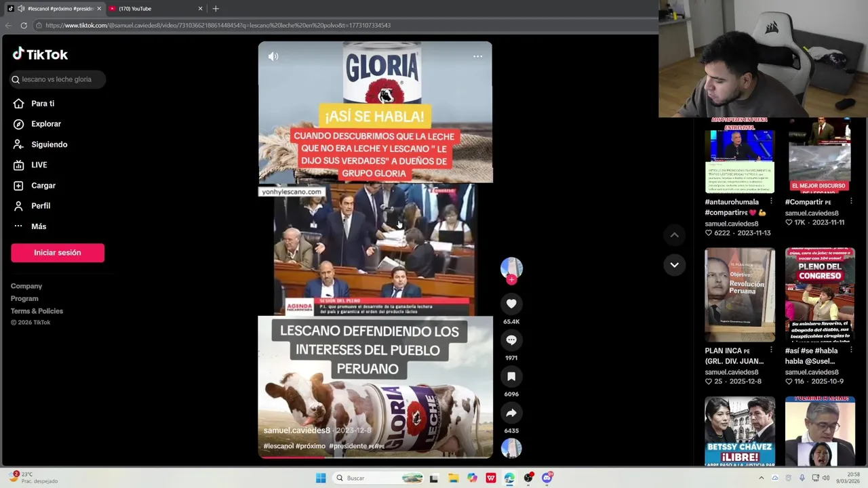Open options for the #Compartir video
The width and height of the screenshot is (868, 488).
(852, 202)
